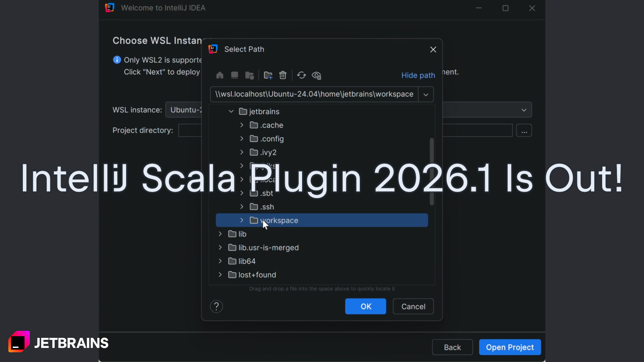Open the path history dropdown
The image size is (644, 362).
425,94
